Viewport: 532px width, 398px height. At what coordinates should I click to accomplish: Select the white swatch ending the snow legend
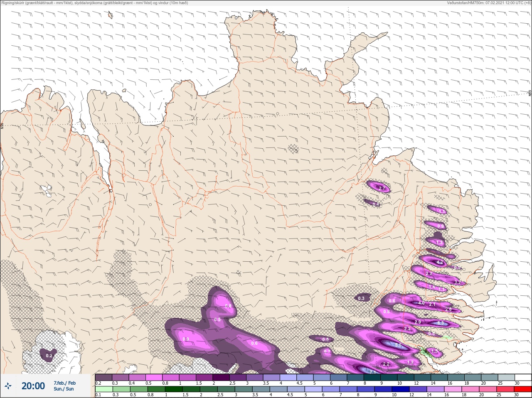point(523,377)
